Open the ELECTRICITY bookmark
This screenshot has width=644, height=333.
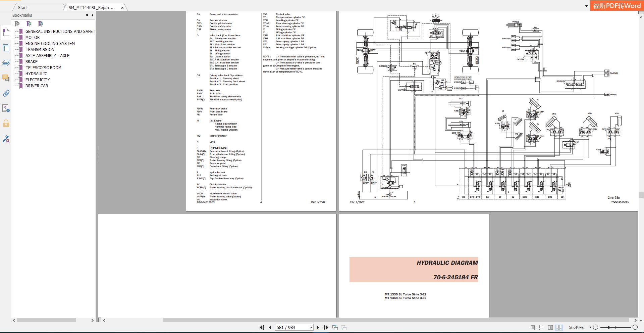click(38, 80)
